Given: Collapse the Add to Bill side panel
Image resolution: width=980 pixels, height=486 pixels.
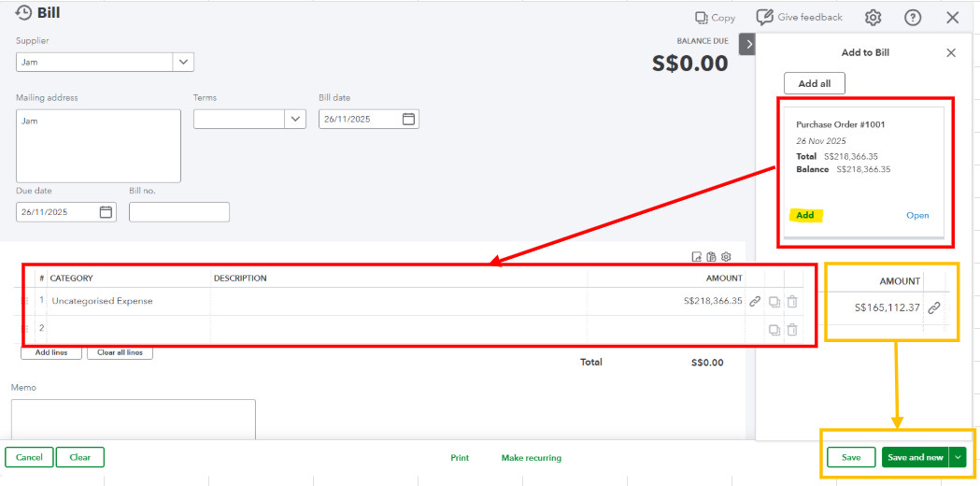Looking at the screenshot, I should pyautogui.click(x=746, y=45).
